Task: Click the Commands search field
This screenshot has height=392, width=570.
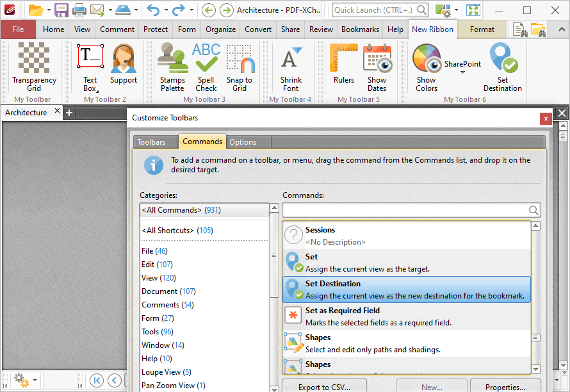Action: click(x=405, y=210)
